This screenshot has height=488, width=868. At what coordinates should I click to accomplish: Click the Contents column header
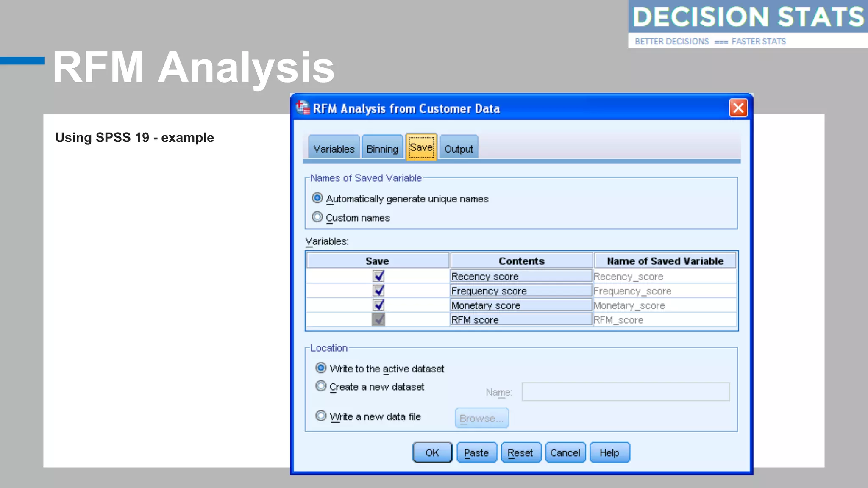pyautogui.click(x=521, y=261)
